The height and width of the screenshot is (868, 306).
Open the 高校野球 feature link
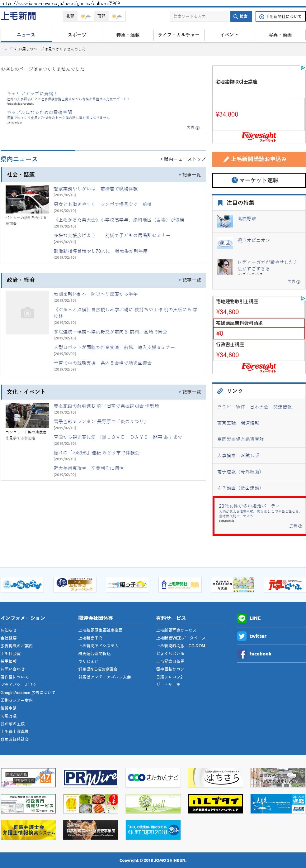click(247, 219)
